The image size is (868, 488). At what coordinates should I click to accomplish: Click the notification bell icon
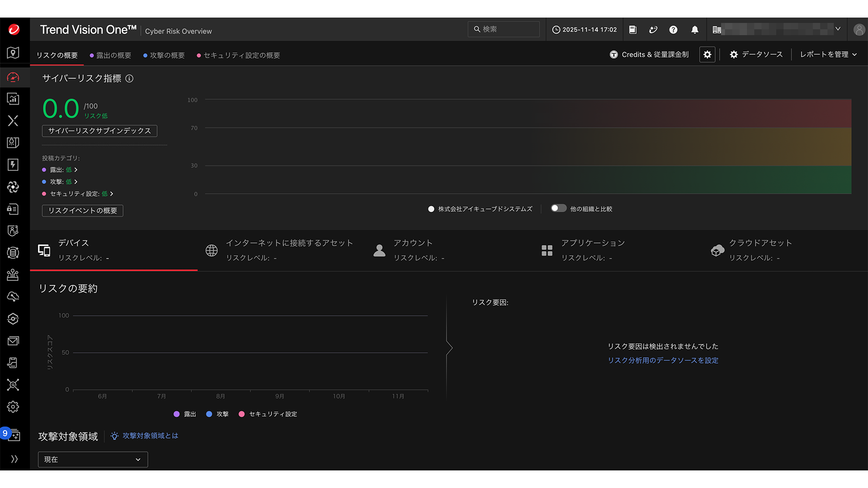tap(695, 30)
